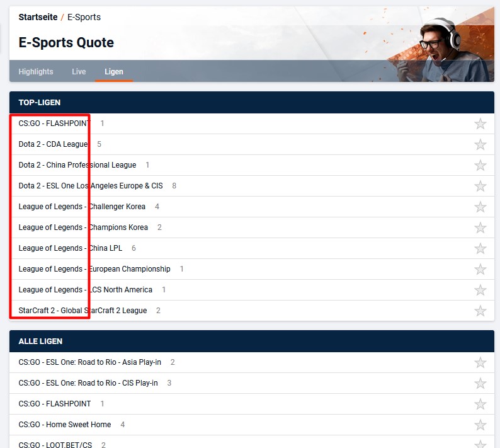The height and width of the screenshot is (448, 500).
Task: Star League of Legends - European Championship
Action: (x=480, y=269)
